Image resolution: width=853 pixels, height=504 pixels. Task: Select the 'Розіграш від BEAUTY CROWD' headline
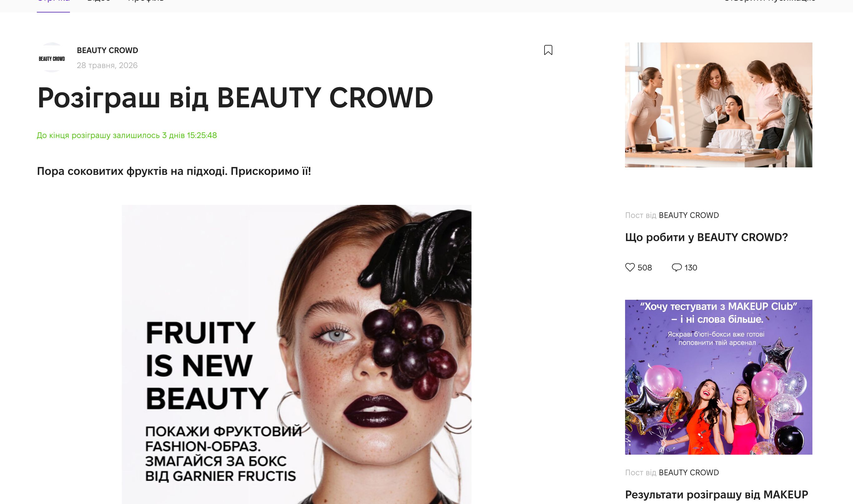pos(235,98)
